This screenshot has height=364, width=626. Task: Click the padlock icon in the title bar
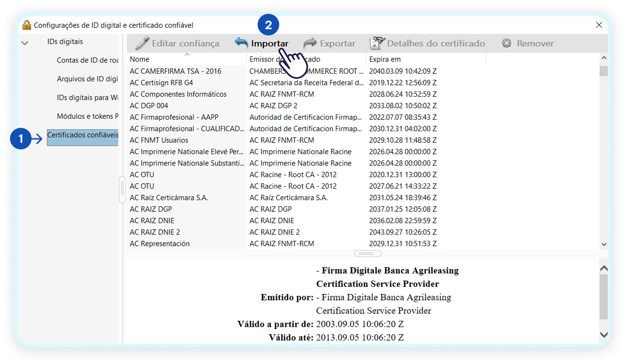click(27, 24)
